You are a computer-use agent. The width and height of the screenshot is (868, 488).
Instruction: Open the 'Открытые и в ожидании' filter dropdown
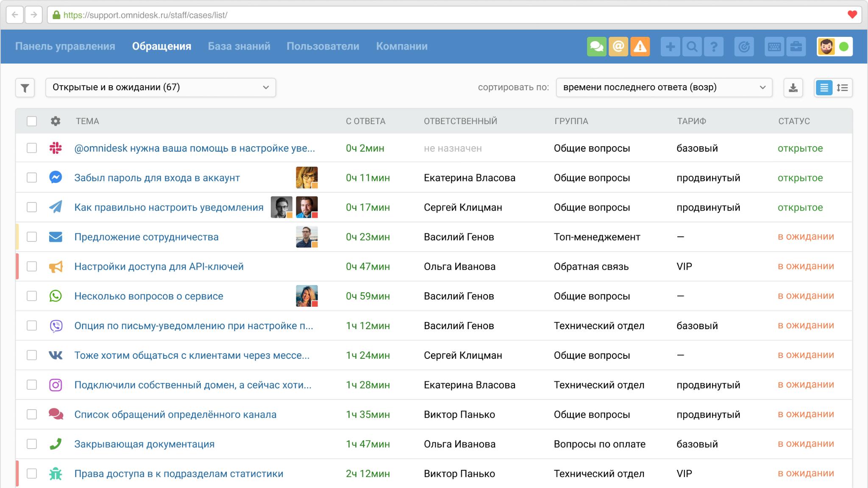[x=161, y=88]
